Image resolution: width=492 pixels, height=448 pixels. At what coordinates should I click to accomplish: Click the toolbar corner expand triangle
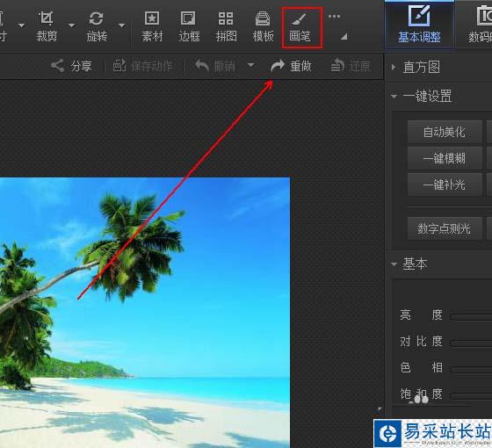pyautogui.click(x=344, y=36)
